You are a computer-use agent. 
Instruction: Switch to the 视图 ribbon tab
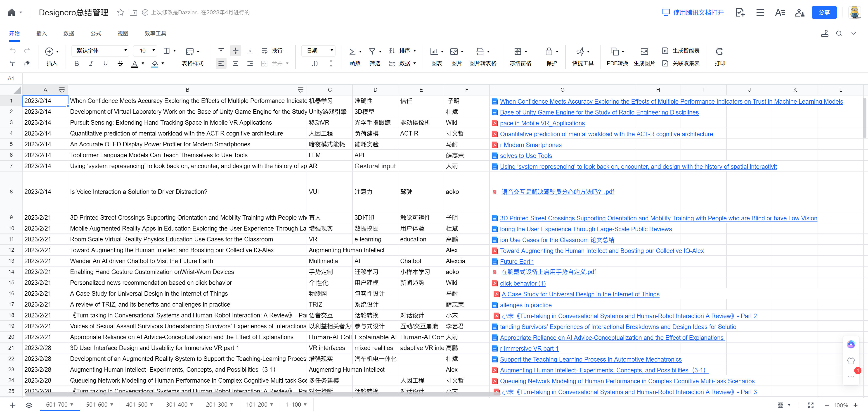point(123,33)
